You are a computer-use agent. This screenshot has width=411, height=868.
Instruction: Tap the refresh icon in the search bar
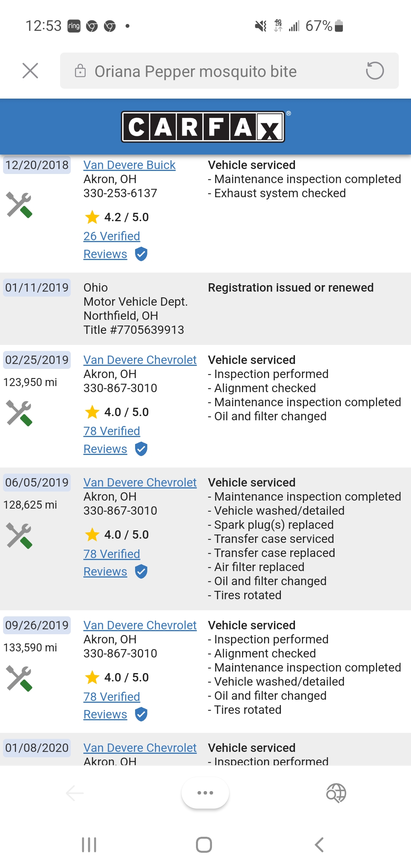375,71
